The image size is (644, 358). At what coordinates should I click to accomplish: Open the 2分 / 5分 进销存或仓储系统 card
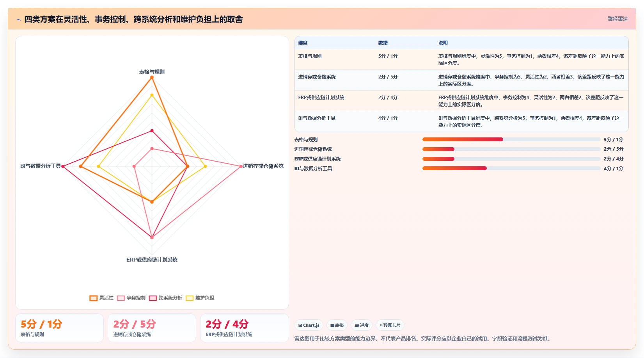pos(152,328)
